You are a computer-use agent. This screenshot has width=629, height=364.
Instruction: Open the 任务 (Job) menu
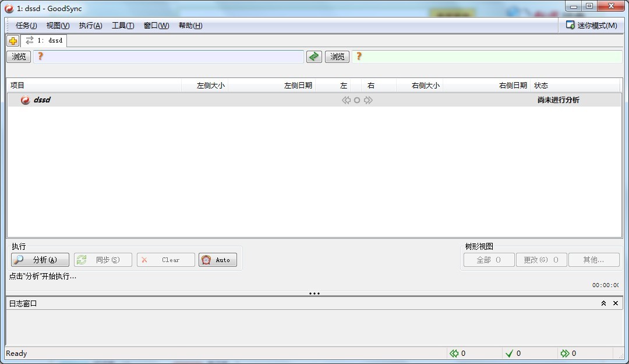click(26, 26)
